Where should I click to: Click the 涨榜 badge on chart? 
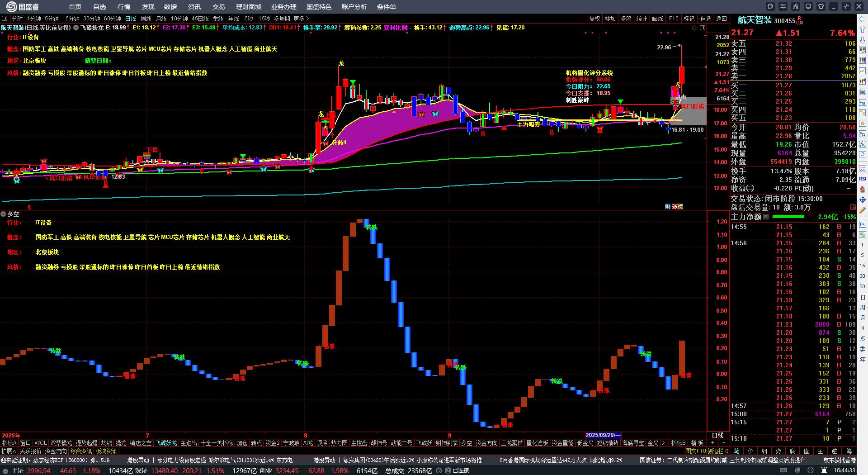pyautogui.click(x=677, y=207)
